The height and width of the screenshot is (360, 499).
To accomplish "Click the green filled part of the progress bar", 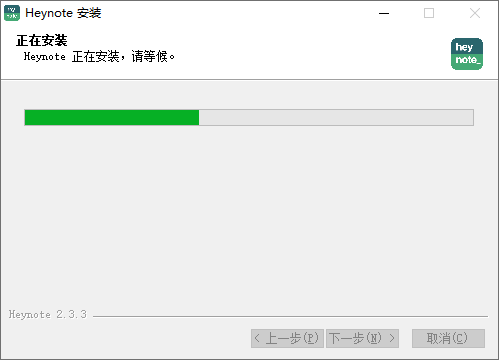I will pyautogui.click(x=112, y=117).
